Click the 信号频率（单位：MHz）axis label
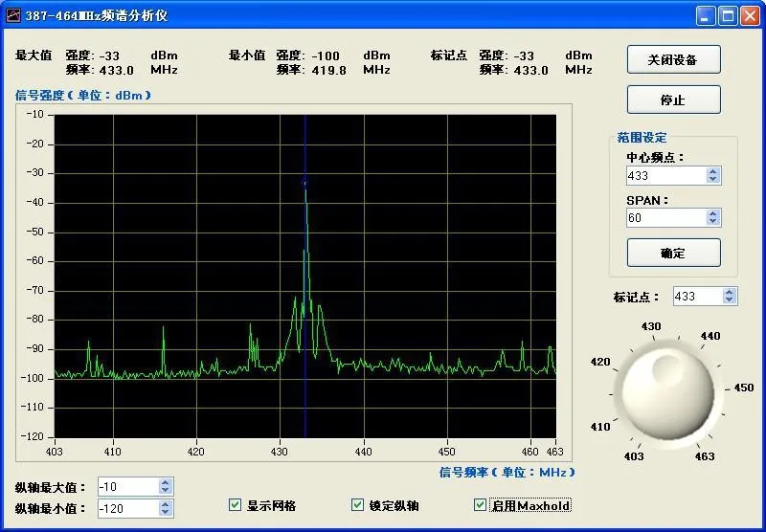 click(x=507, y=472)
